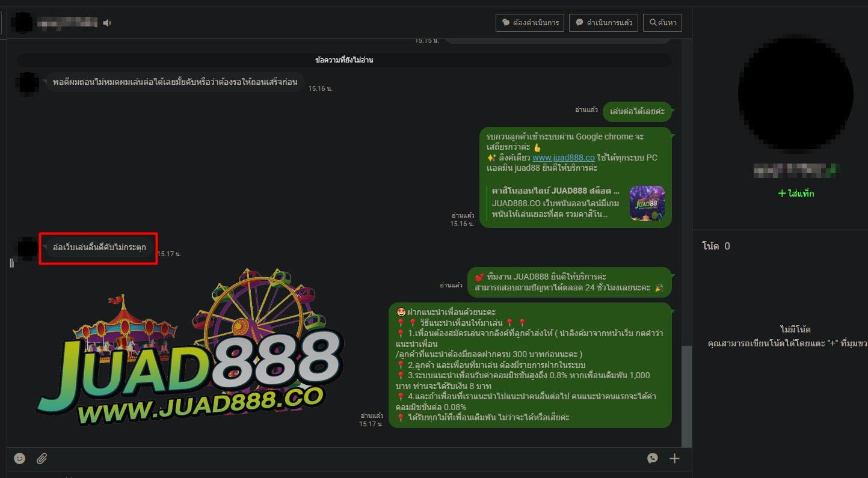Click the ค้นหา search button
The height and width of the screenshot is (478, 868).
tap(662, 23)
